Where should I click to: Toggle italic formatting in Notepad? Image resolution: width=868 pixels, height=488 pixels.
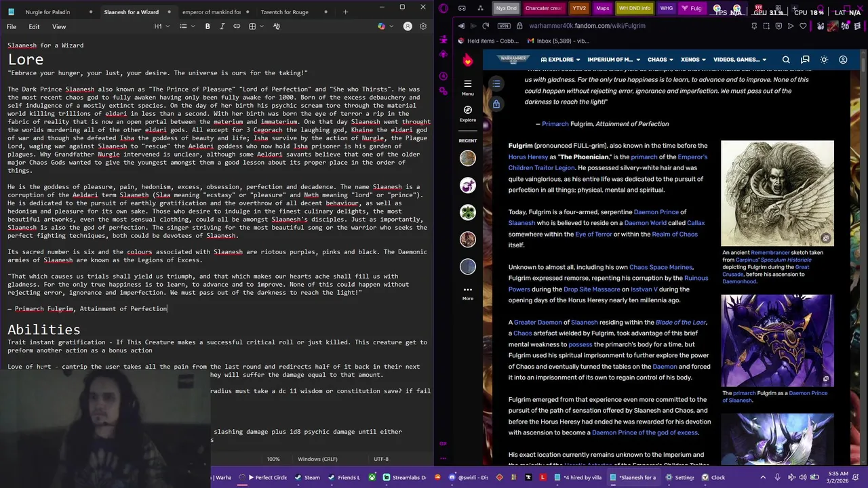(x=222, y=26)
